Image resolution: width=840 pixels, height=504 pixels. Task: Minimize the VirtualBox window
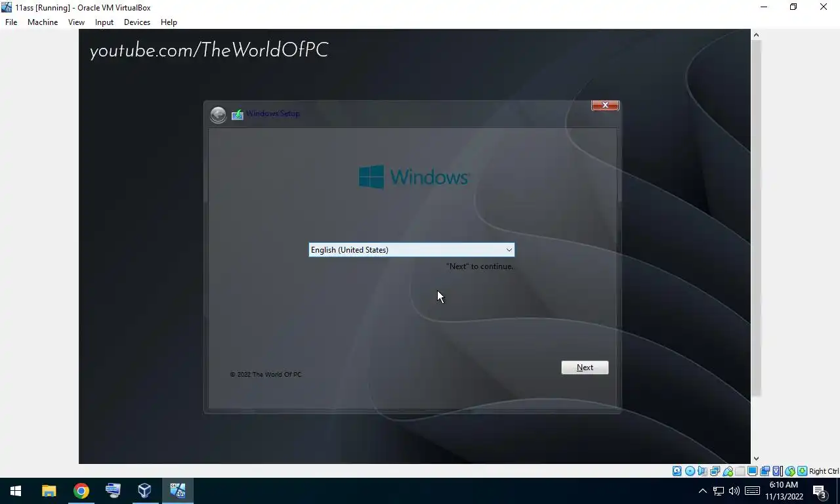point(763,7)
